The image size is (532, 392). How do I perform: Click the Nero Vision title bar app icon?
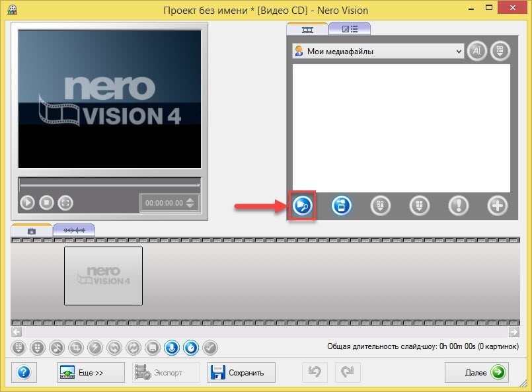point(13,9)
